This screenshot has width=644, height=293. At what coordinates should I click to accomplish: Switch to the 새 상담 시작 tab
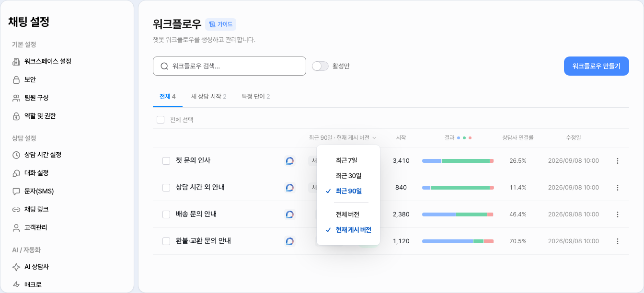208,97
